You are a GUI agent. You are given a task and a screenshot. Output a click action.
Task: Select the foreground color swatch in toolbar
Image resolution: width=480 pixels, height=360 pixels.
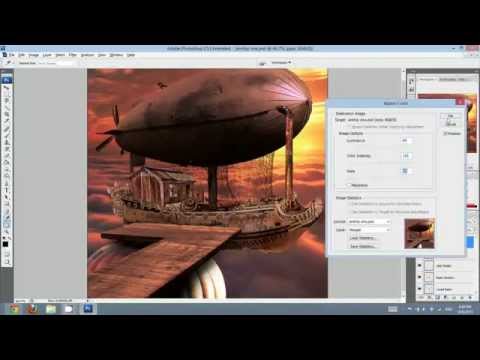point(6,244)
